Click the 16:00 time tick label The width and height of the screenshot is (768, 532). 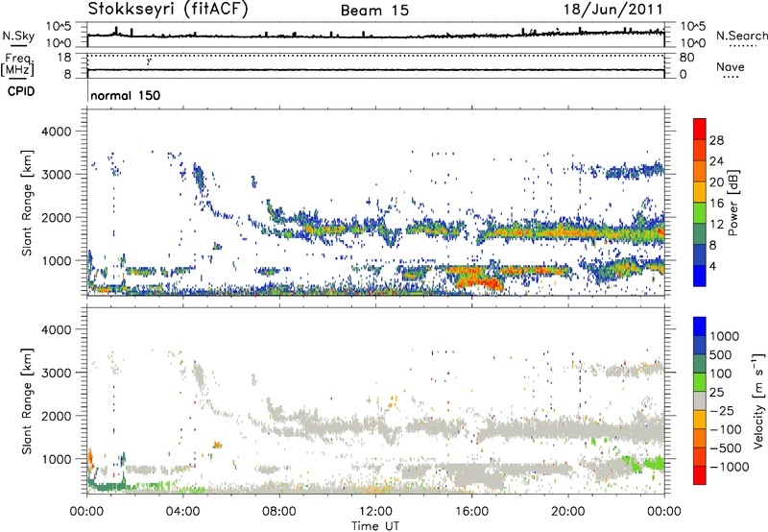coord(471,512)
